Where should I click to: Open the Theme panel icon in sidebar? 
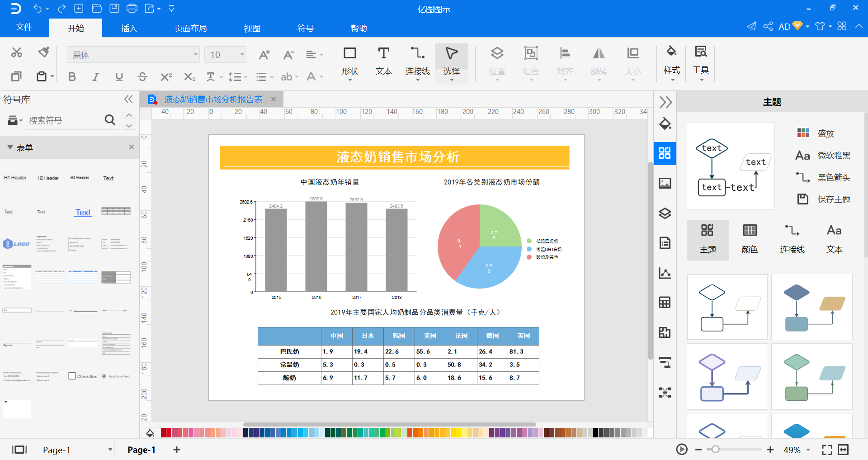point(665,153)
